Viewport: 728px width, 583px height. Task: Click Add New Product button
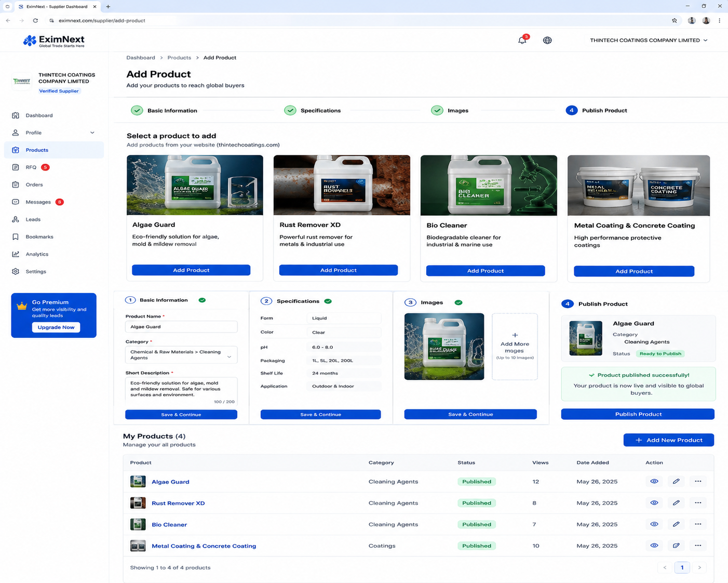point(669,440)
